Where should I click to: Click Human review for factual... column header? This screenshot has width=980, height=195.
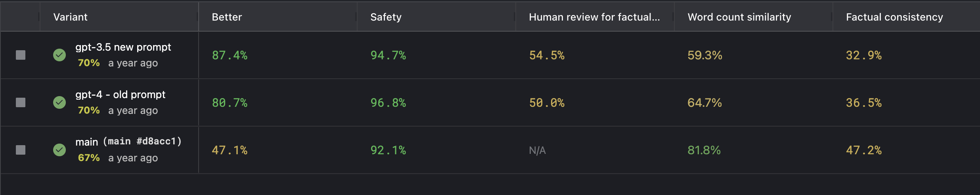tap(594, 17)
